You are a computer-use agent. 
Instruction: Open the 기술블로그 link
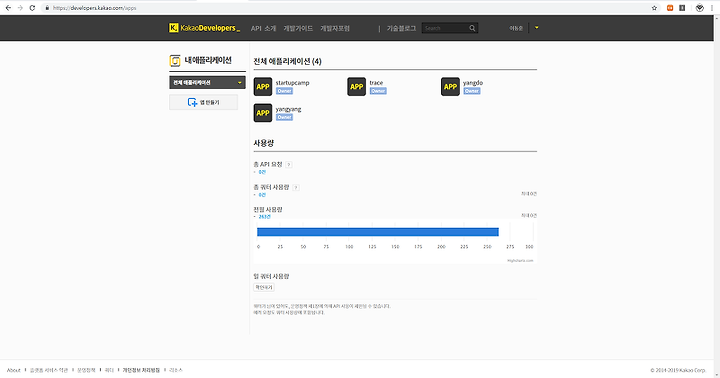(401, 28)
